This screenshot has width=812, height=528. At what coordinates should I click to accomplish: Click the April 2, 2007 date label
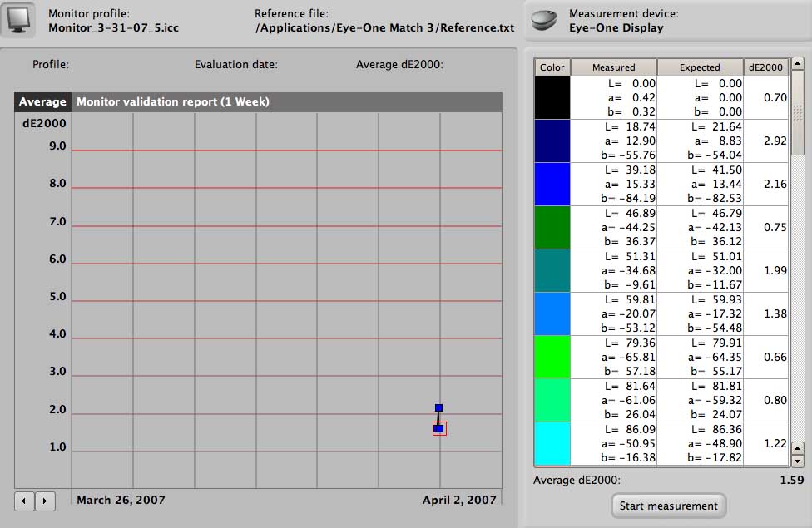[x=459, y=500]
